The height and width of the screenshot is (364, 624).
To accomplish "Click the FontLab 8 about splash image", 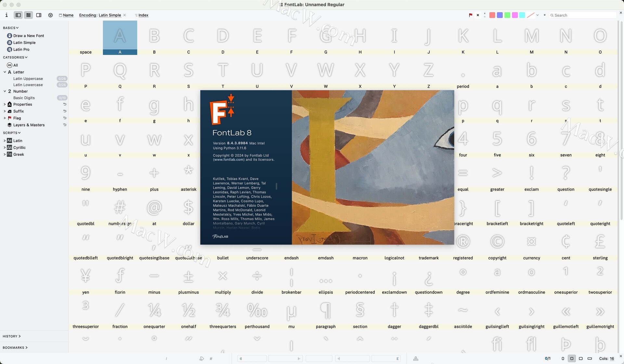I will pyautogui.click(x=373, y=167).
